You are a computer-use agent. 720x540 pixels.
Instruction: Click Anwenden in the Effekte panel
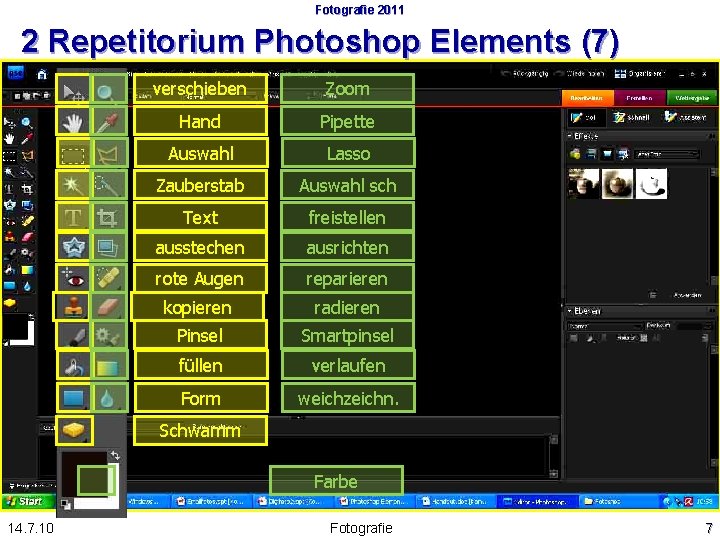pyautogui.click(x=687, y=295)
